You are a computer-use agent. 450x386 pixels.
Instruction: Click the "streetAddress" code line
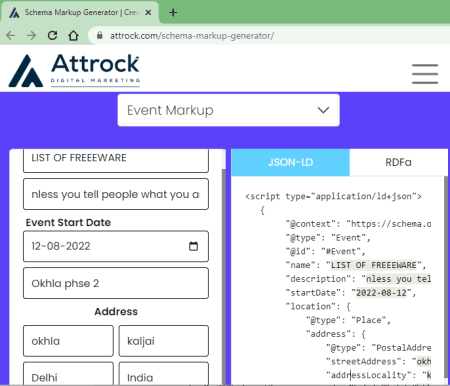[x=379, y=361]
